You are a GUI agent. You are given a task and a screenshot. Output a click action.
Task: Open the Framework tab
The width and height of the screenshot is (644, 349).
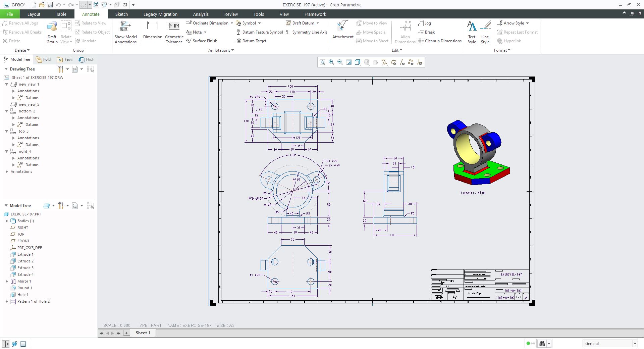pos(315,14)
